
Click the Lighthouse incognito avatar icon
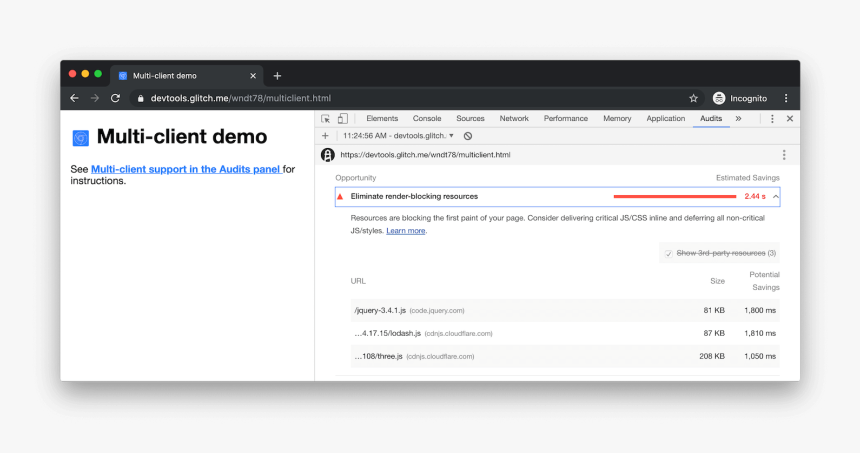327,155
